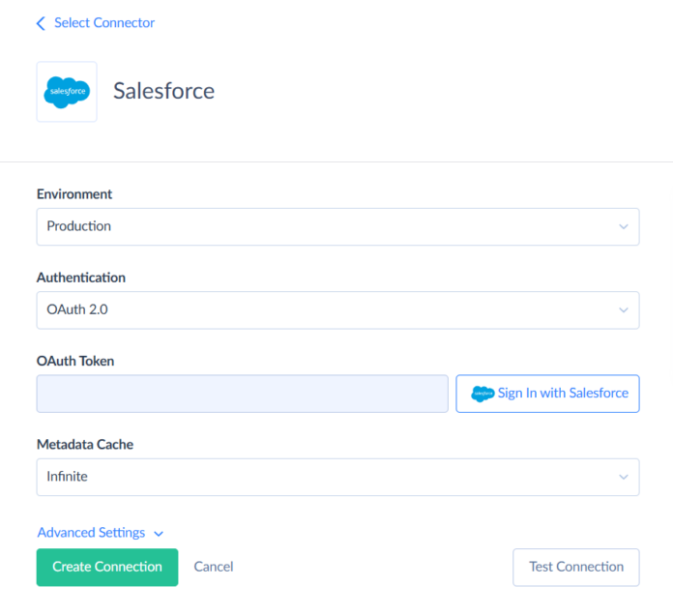Screen dimensions: 673x616
Task: Click the OAuth Token field label
Action: click(x=75, y=361)
